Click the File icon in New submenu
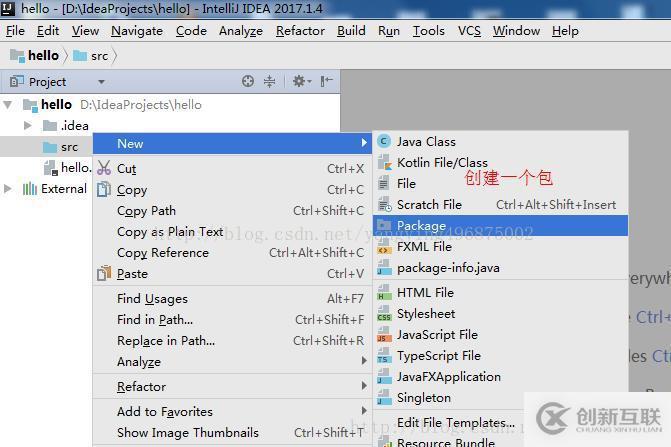671x447 pixels. (x=384, y=184)
